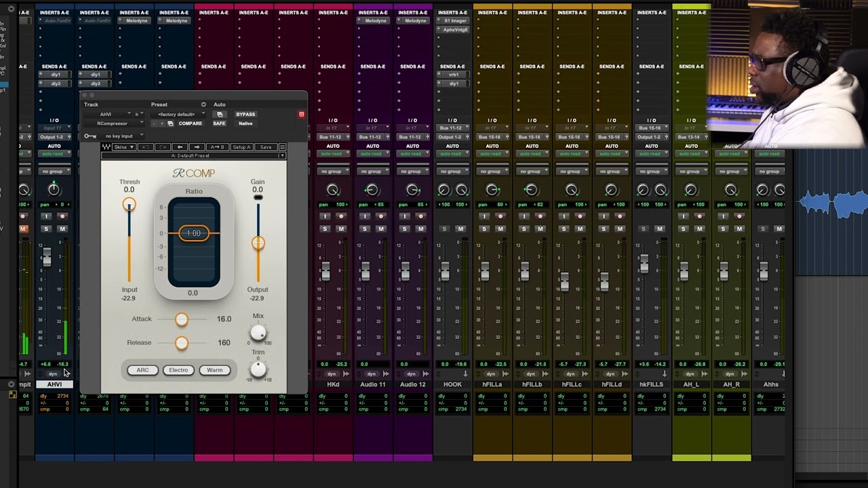Click Setup A button in RComp

[241, 147]
